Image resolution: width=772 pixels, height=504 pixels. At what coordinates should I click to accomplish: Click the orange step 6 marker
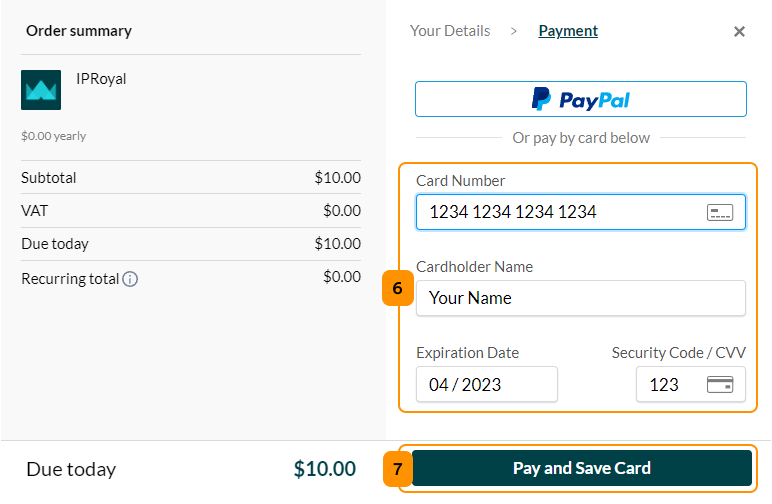click(398, 288)
